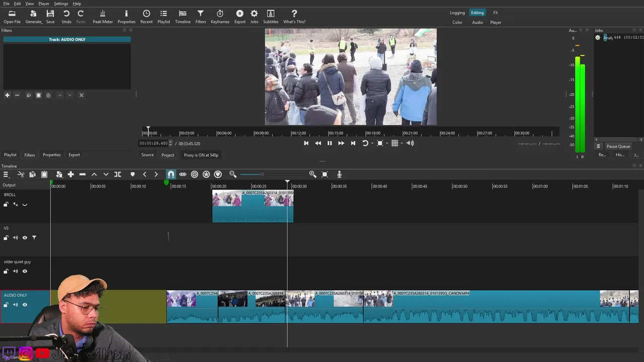Click the What's This help icon
Screen dimensions: 644x362
click(294, 17)
